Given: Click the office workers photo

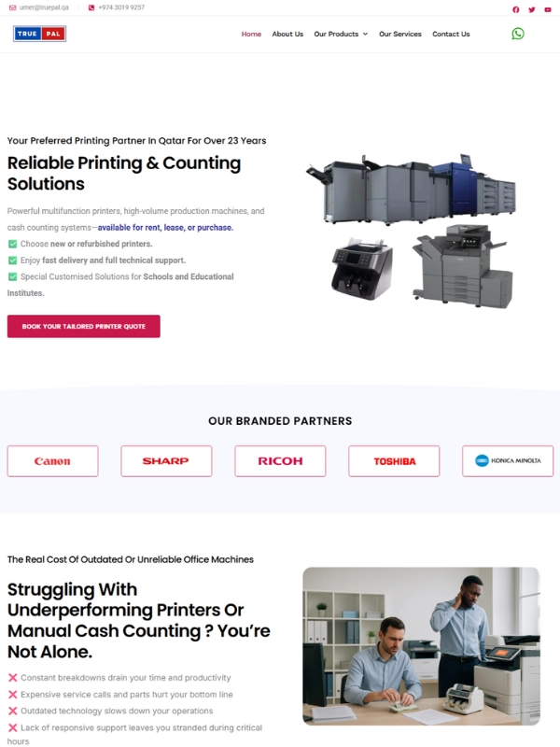Looking at the screenshot, I should coord(422,646).
